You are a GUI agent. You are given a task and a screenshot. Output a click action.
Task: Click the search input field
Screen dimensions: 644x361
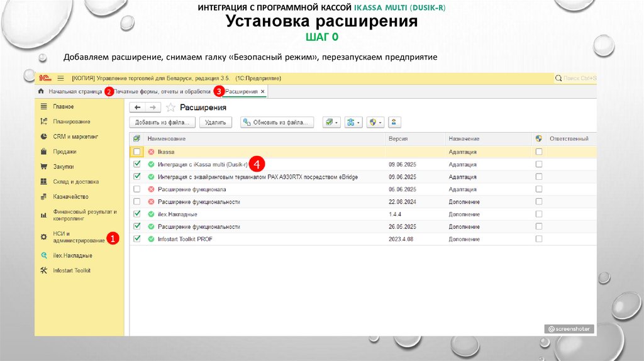(x=580, y=78)
